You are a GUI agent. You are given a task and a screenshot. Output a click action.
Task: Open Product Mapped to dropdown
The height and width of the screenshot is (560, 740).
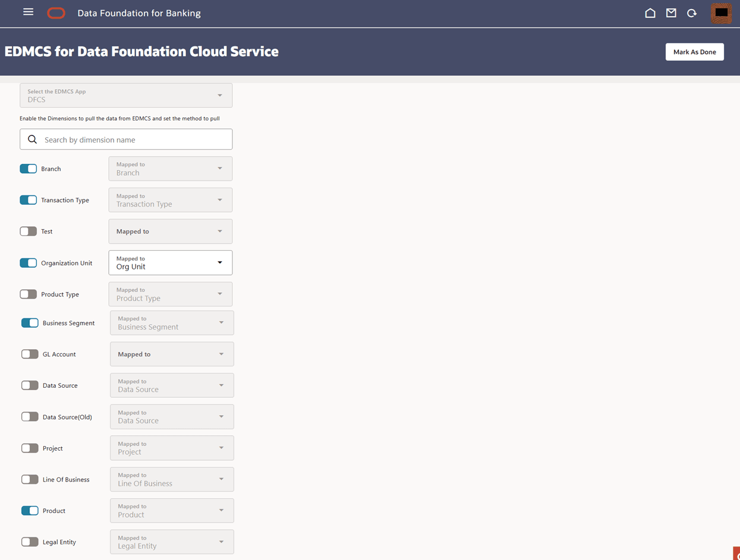point(172,511)
